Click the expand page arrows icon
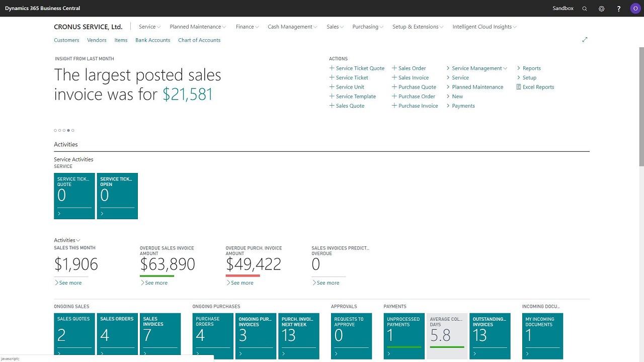The height and width of the screenshot is (362, 644). (585, 40)
